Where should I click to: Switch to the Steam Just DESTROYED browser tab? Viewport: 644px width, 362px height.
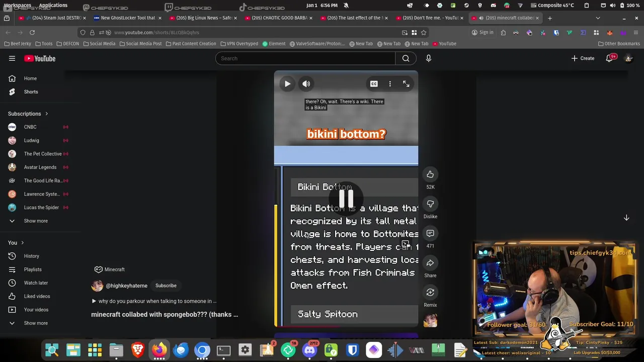click(x=52, y=18)
